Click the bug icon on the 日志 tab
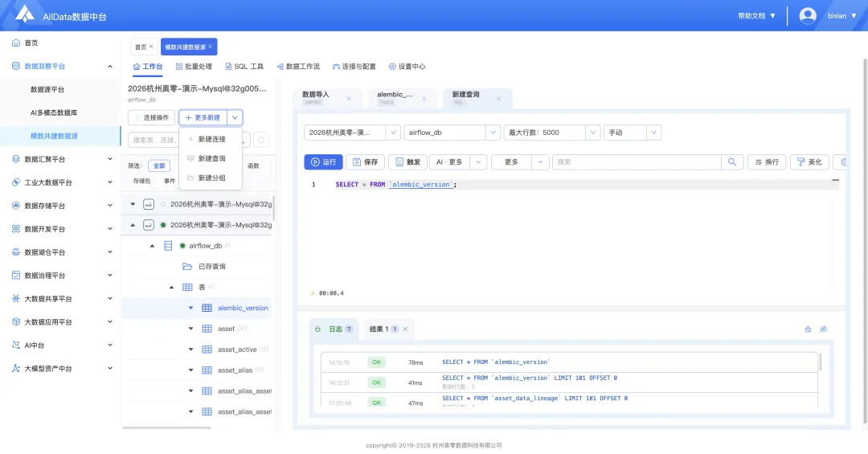The image size is (868, 454). tap(317, 329)
